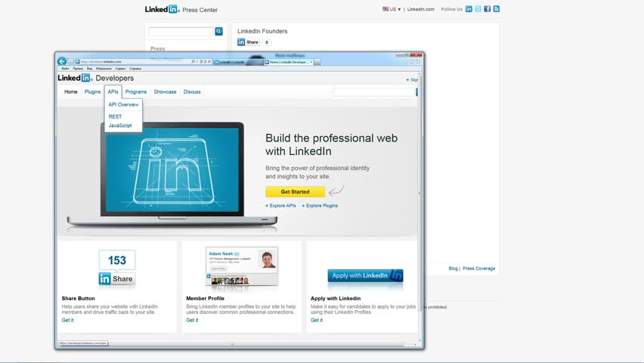Click Get it under Member Profile
The image size is (644, 363).
point(192,320)
